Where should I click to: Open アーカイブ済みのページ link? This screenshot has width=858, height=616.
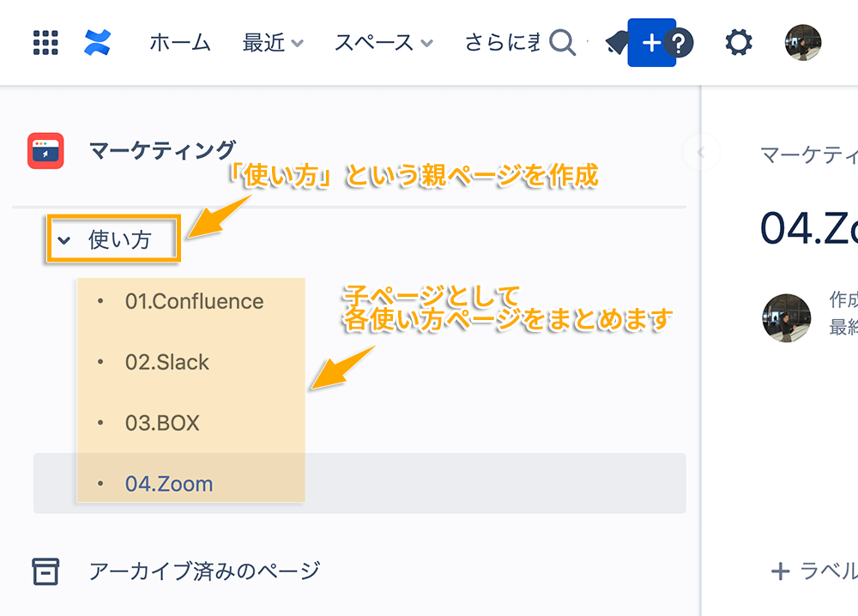(205, 571)
